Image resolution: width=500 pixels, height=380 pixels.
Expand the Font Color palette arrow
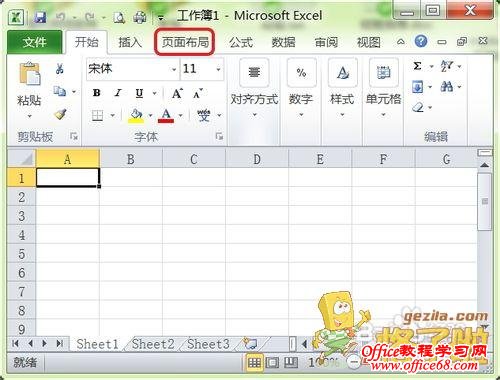click(181, 116)
